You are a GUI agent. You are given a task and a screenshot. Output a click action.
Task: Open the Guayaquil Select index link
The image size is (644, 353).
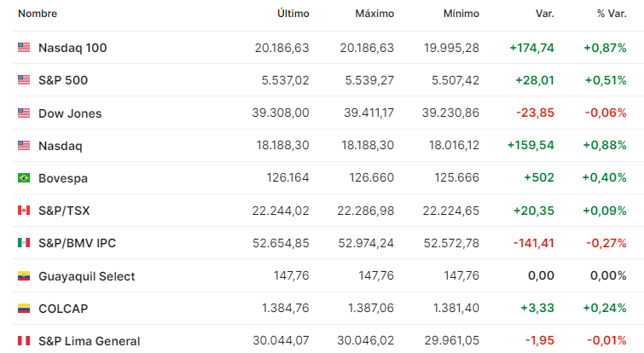pos(87,276)
